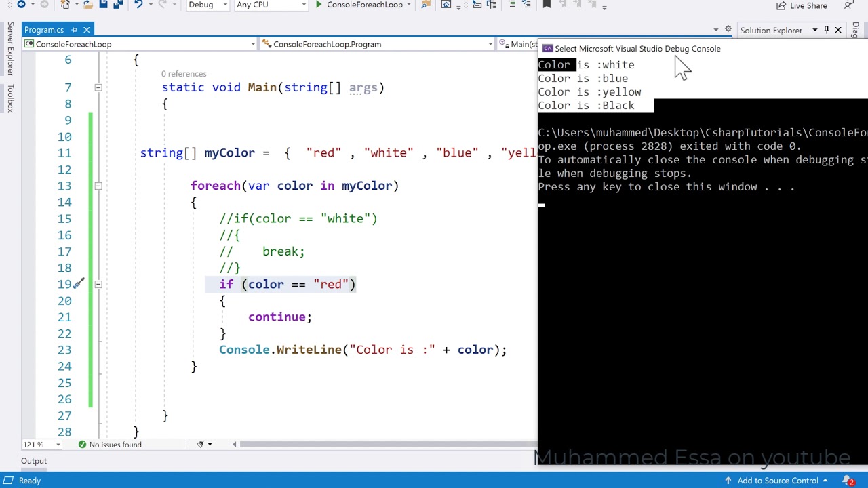Open the Solution Explorer window options dropdown
The height and width of the screenshot is (488, 868).
[x=814, y=30]
